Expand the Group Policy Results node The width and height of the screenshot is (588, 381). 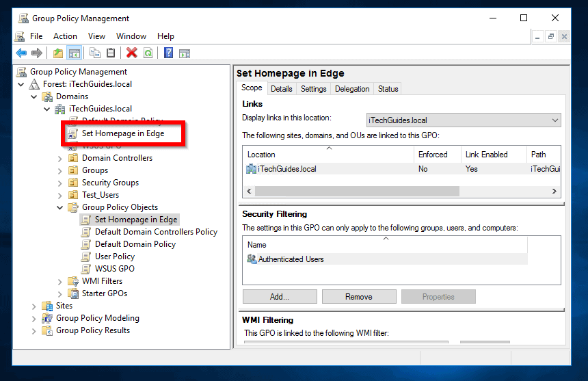[x=34, y=331]
